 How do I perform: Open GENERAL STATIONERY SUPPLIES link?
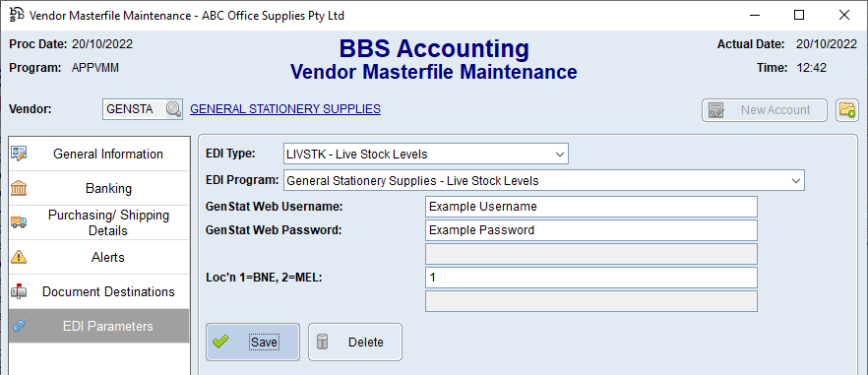pyautogui.click(x=285, y=109)
